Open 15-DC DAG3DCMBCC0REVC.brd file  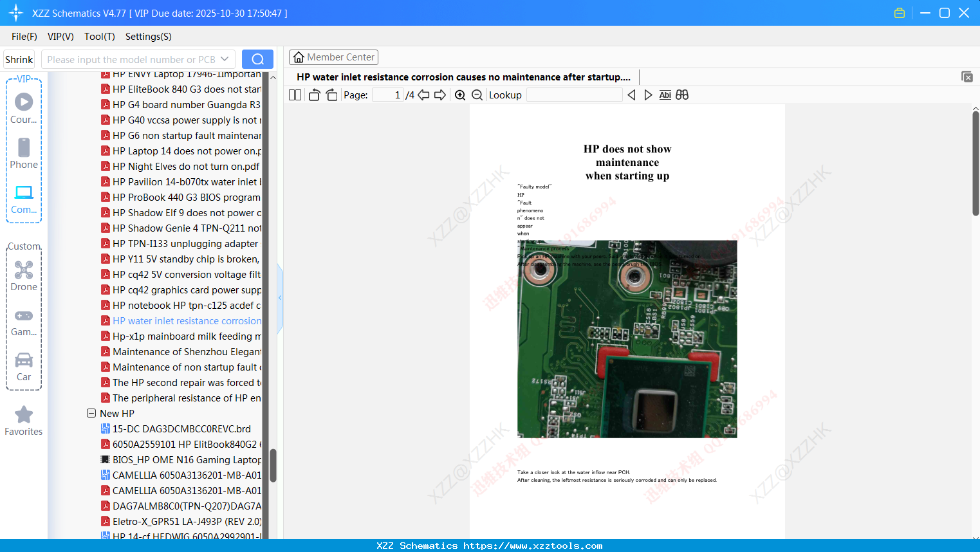point(176,429)
